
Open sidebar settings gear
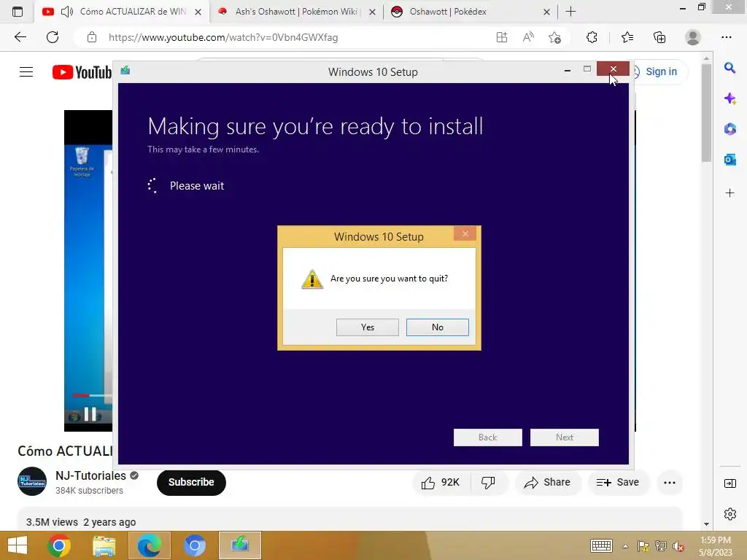click(x=729, y=514)
